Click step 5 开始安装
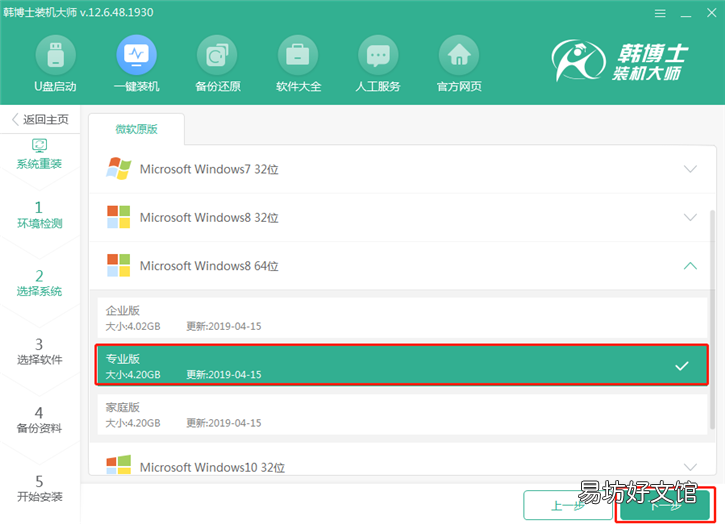The image size is (725, 524). 39,488
